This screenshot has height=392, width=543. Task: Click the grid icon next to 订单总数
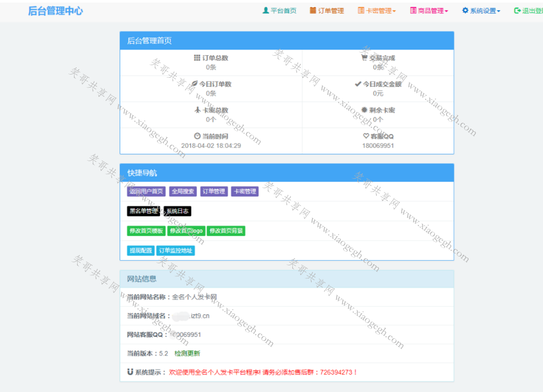(x=197, y=57)
